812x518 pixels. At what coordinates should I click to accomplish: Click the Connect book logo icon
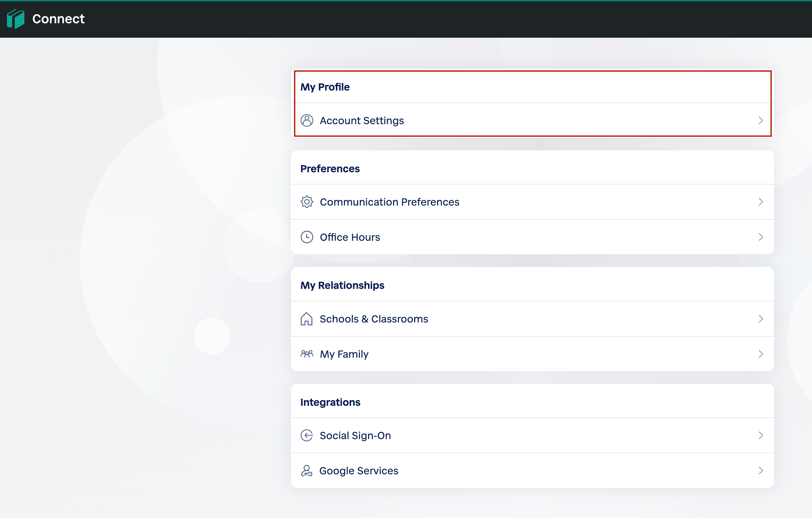coord(15,19)
